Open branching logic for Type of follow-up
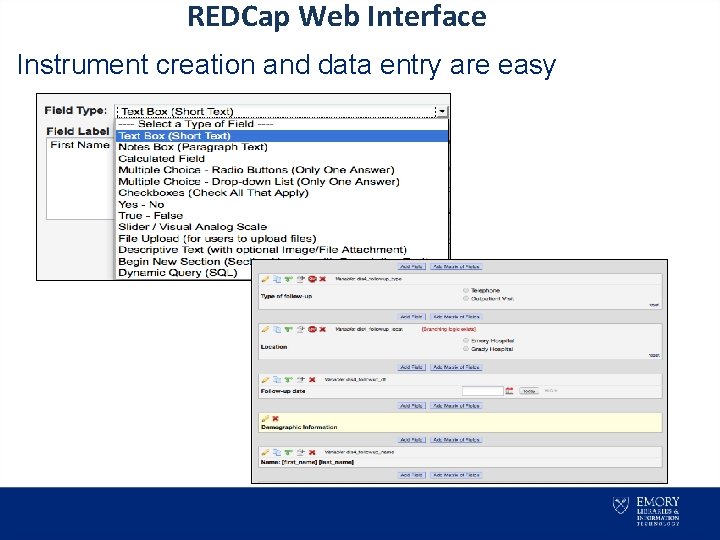 point(288,279)
